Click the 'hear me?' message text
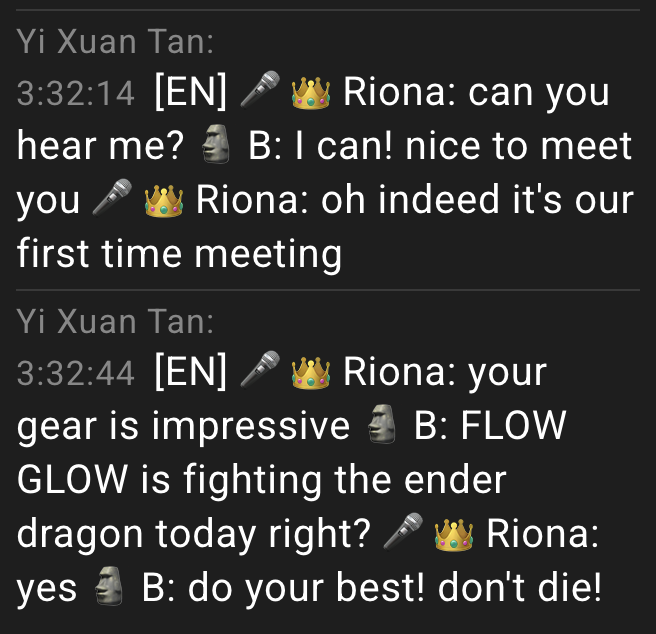The width and height of the screenshot is (656, 634). click(100, 146)
